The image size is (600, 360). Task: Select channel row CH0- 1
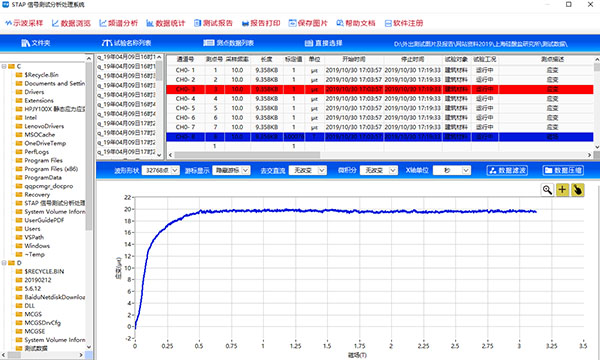pyautogui.click(x=380, y=70)
